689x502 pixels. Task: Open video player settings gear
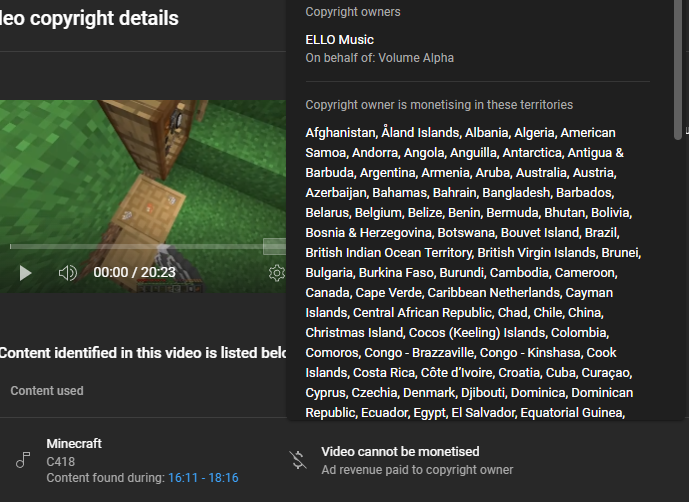[277, 273]
